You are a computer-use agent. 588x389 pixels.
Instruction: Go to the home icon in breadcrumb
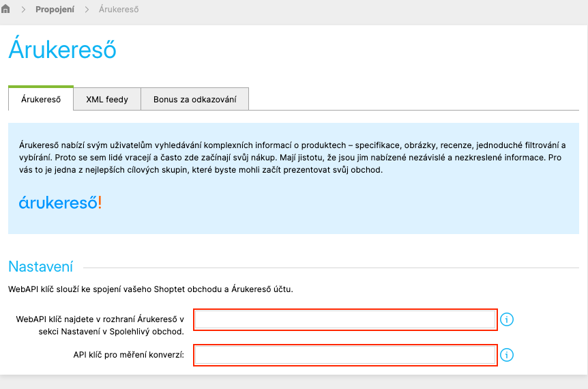pos(5,9)
